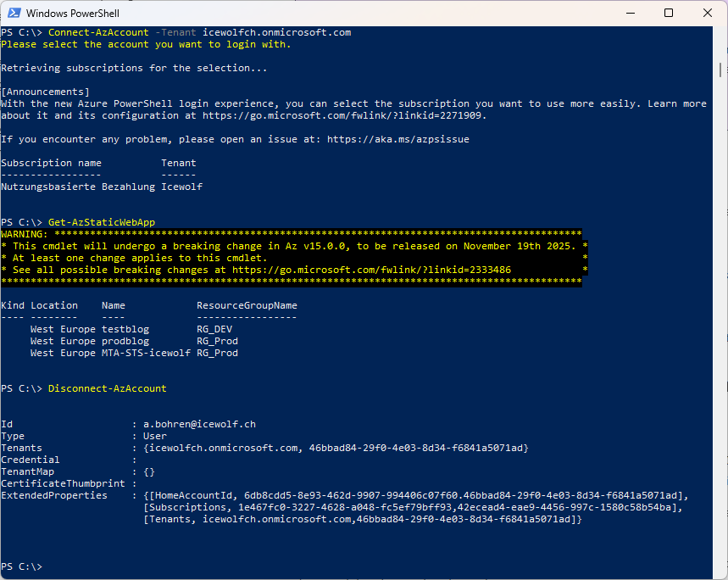Click the a.bohren@icewolf.ch Id value
Image resolution: width=728 pixels, height=580 pixels.
[199, 424]
